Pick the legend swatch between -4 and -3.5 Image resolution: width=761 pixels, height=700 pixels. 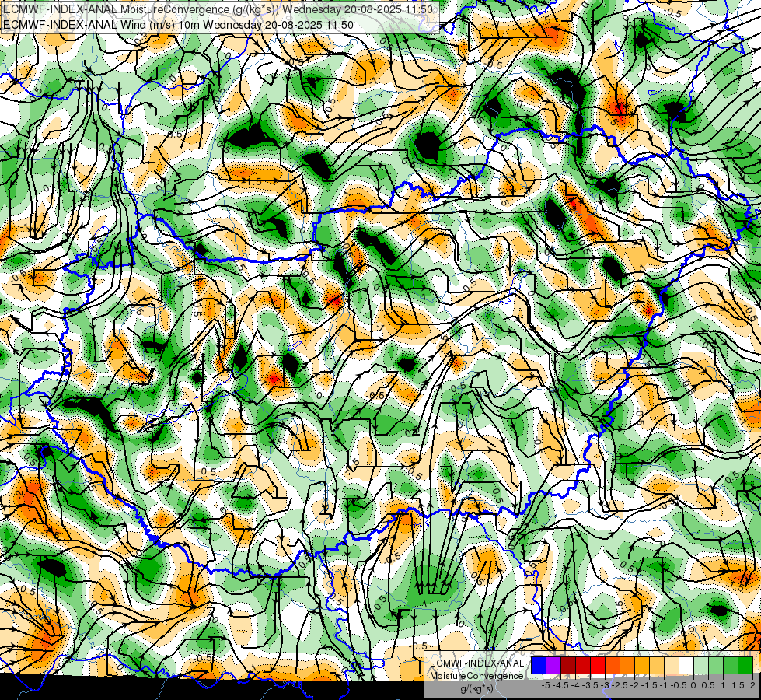(x=583, y=665)
